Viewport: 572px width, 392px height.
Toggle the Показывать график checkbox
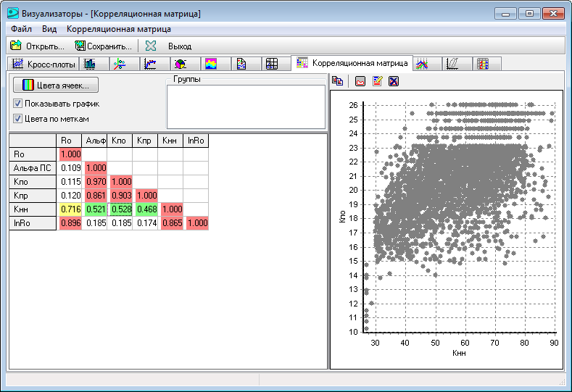[x=17, y=104]
